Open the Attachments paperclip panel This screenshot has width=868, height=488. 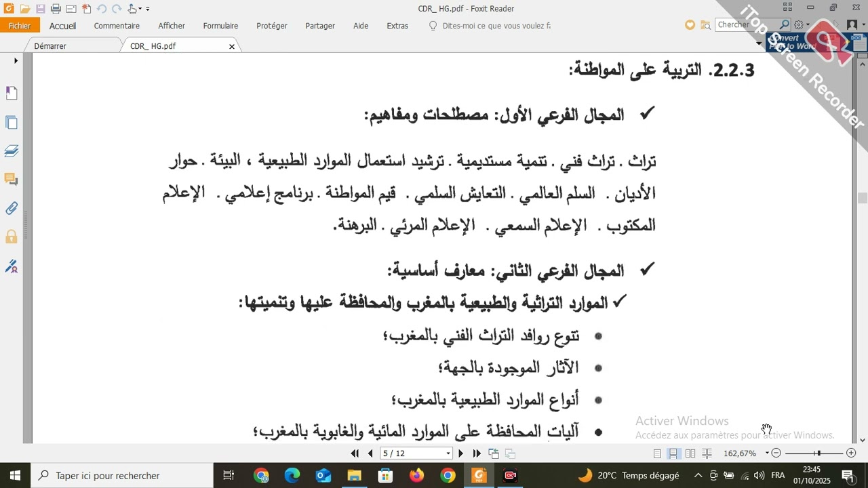click(12, 208)
